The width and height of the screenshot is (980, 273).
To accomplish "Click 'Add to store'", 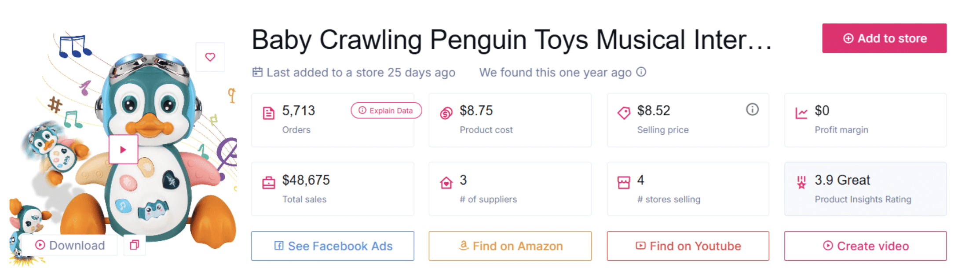I will tap(884, 38).
